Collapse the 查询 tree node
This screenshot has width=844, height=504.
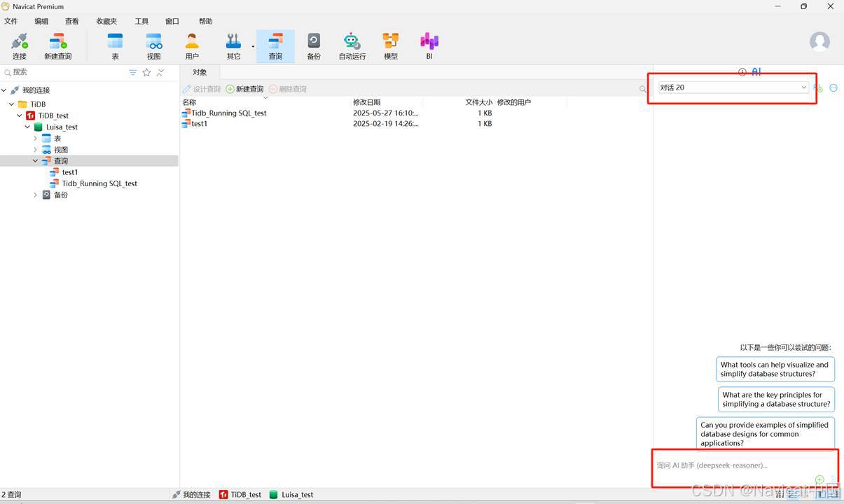[x=36, y=161]
